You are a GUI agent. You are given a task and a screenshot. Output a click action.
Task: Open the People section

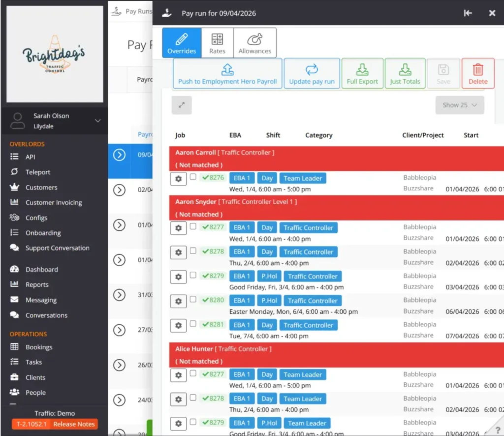click(x=34, y=392)
